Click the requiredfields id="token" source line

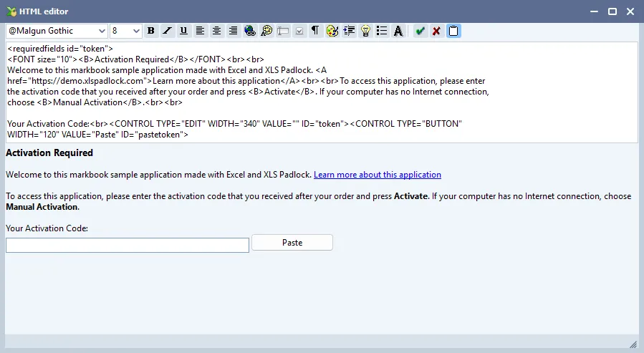pyautogui.click(x=60, y=49)
